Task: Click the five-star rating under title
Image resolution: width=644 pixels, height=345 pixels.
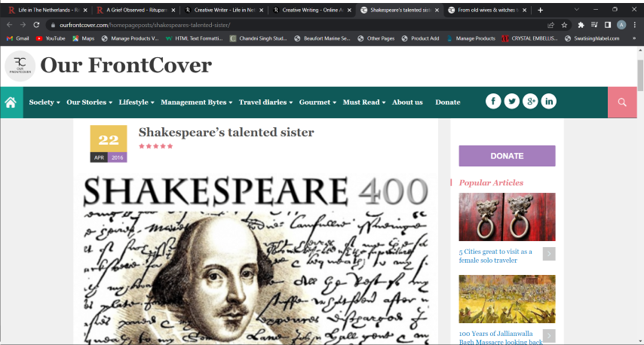Action: 155,146
